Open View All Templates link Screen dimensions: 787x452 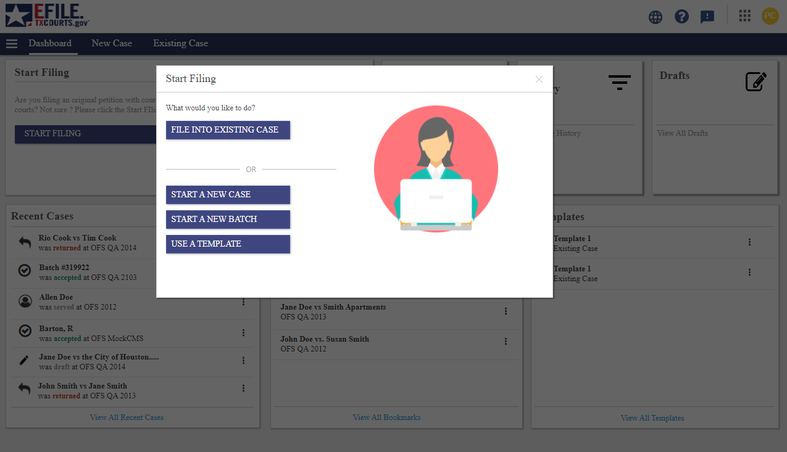click(x=652, y=418)
